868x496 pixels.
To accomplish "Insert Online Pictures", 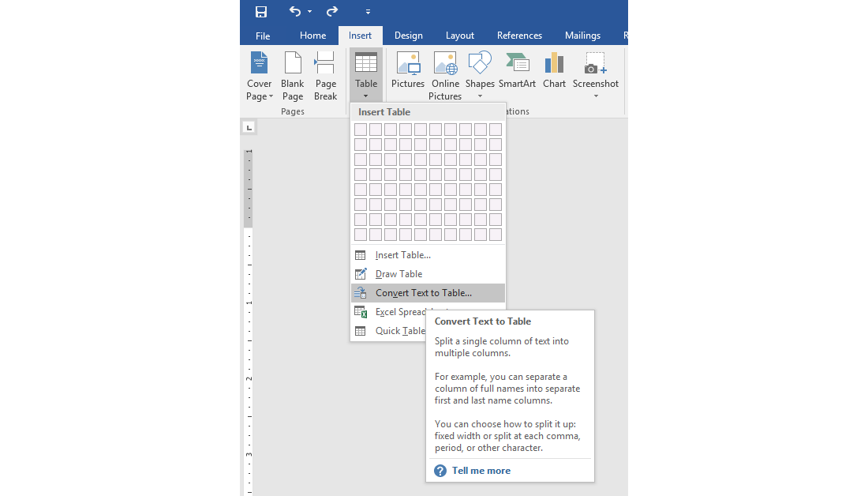I will click(x=445, y=76).
